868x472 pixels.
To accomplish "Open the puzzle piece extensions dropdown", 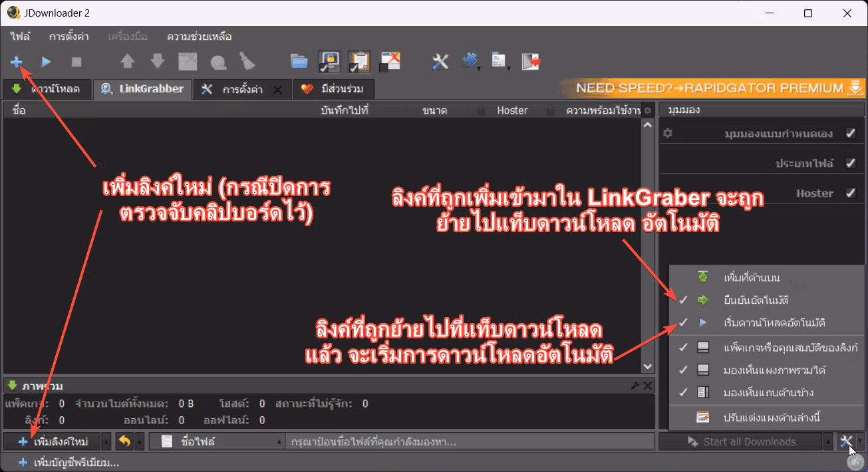I will click(470, 62).
